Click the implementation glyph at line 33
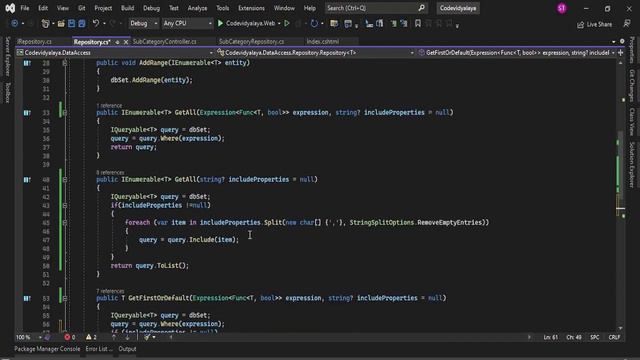 pyautogui.click(x=27, y=113)
